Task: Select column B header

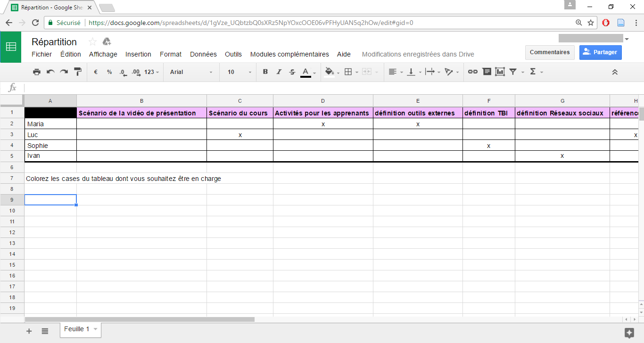Action: tap(141, 101)
